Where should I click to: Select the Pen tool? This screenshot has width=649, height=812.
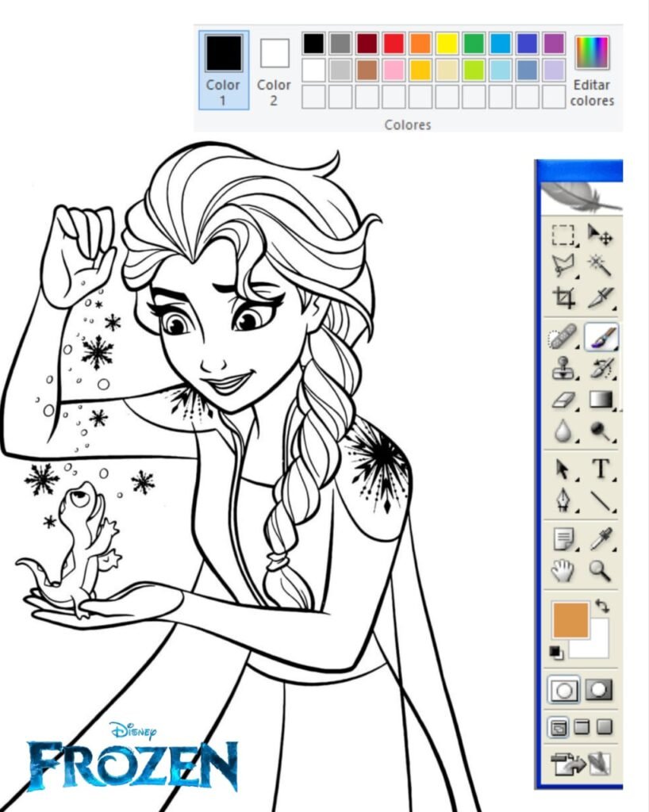[x=563, y=500]
